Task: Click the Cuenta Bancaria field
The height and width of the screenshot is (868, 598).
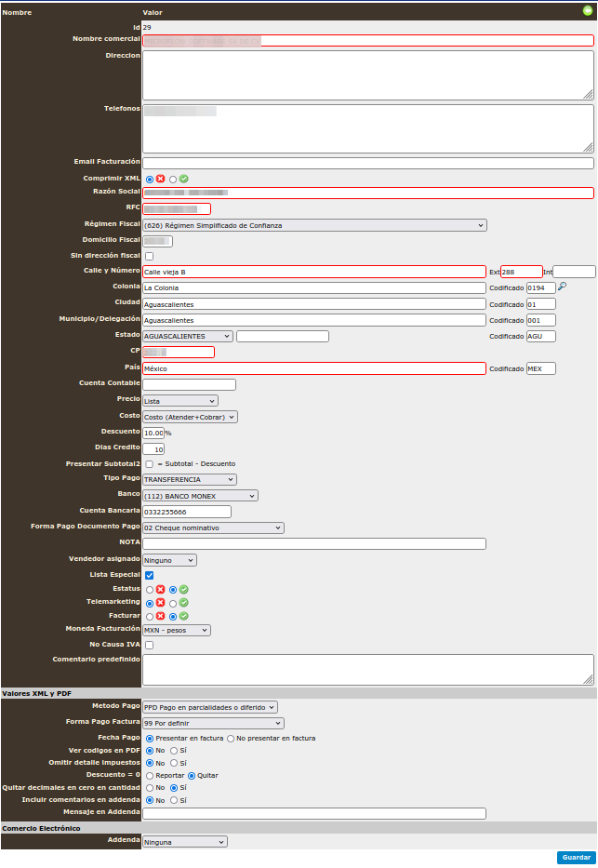Action: 187,512
